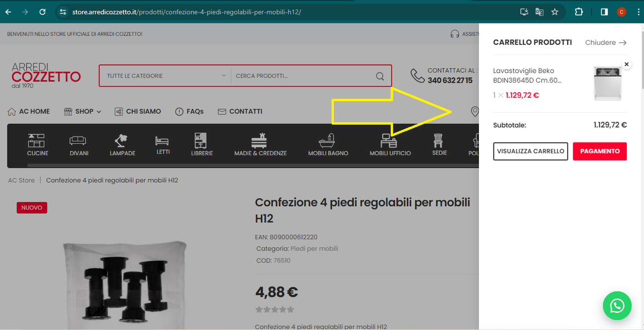Click the Nuovo product badge
Image resolution: width=644 pixels, height=330 pixels.
[x=32, y=208]
